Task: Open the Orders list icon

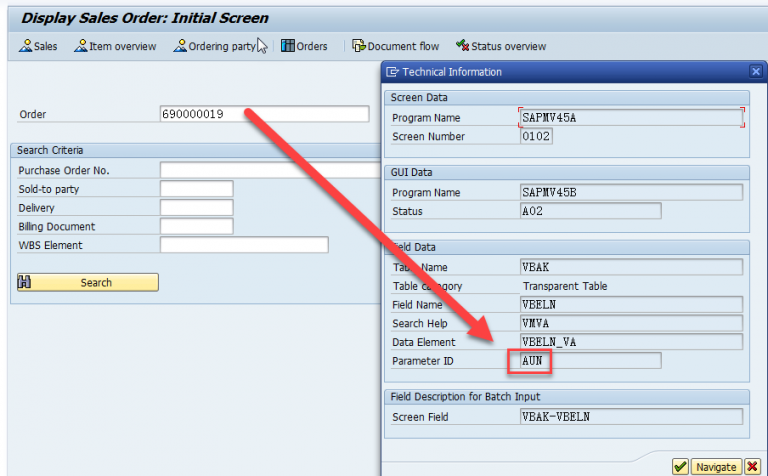Action: tap(288, 46)
